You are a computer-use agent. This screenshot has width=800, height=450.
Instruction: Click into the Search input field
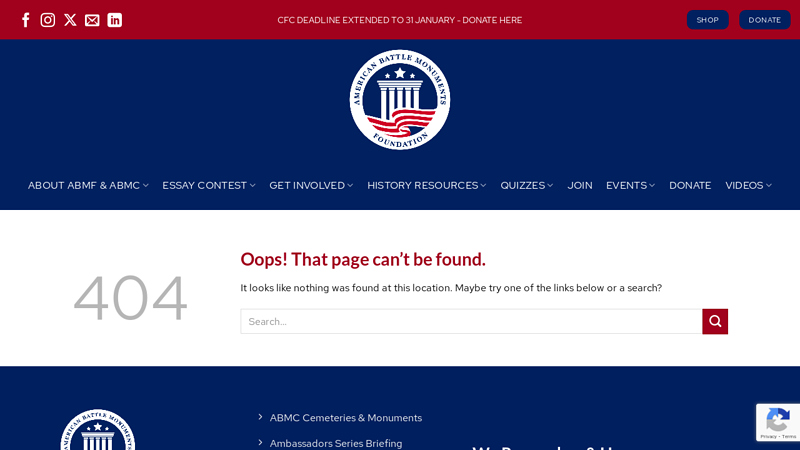tap(471, 321)
